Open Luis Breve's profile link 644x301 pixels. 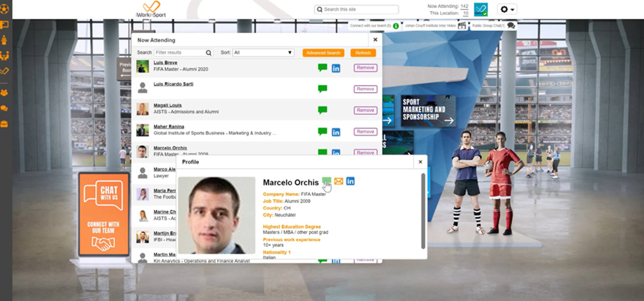(165, 63)
